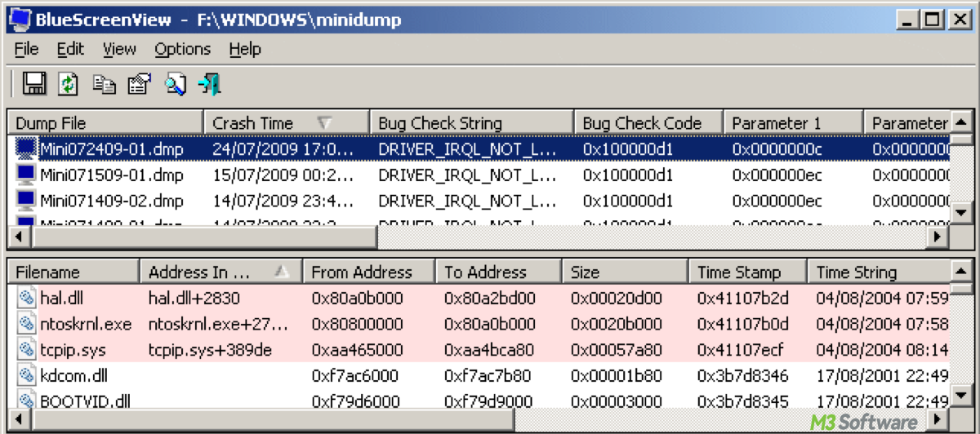The width and height of the screenshot is (980, 434).
Task: Open the View menu
Action: coord(119,49)
